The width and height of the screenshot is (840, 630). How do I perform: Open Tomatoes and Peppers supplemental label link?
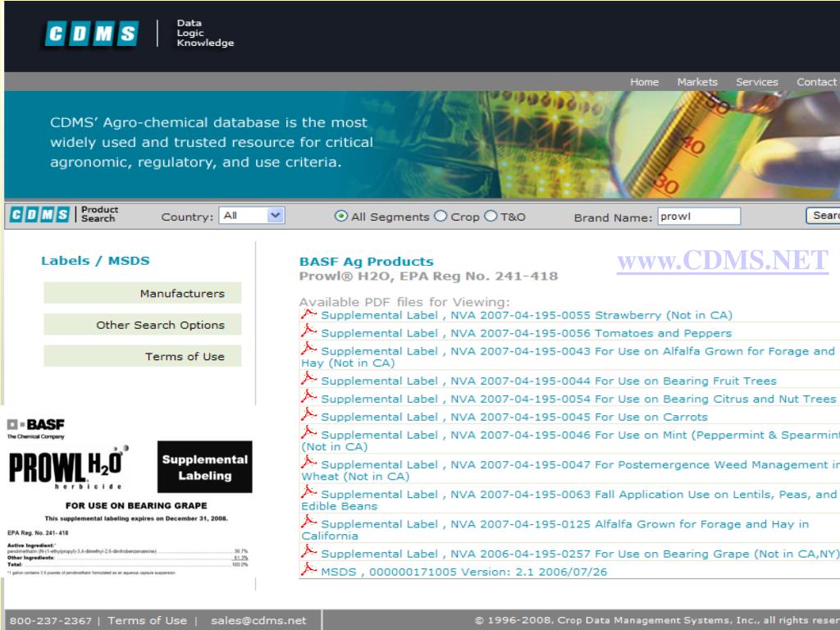coord(526,333)
